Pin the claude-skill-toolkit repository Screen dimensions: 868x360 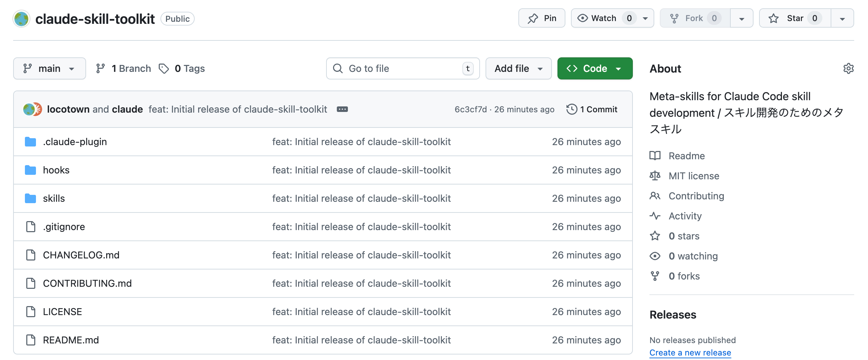pyautogui.click(x=542, y=18)
